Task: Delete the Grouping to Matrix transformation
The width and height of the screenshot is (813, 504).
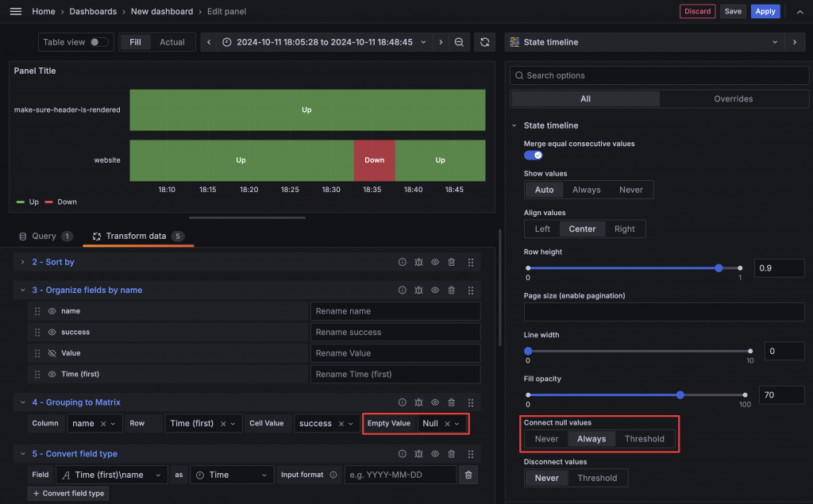Action: pos(452,402)
